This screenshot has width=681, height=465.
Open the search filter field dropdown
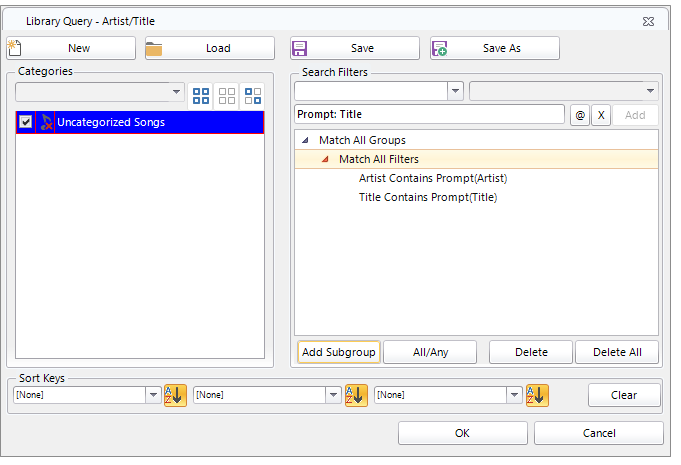coord(455,90)
